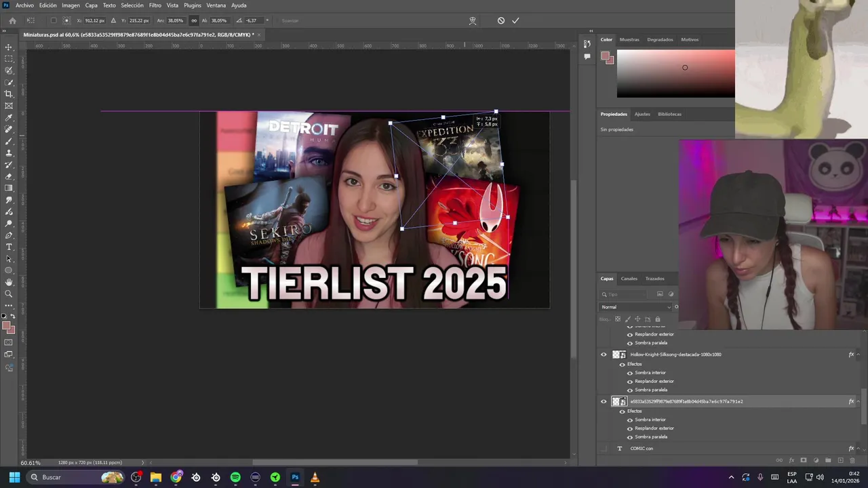Open the Bibliotecas tab
Viewport: 868px width, 488px height.
click(669, 114)
